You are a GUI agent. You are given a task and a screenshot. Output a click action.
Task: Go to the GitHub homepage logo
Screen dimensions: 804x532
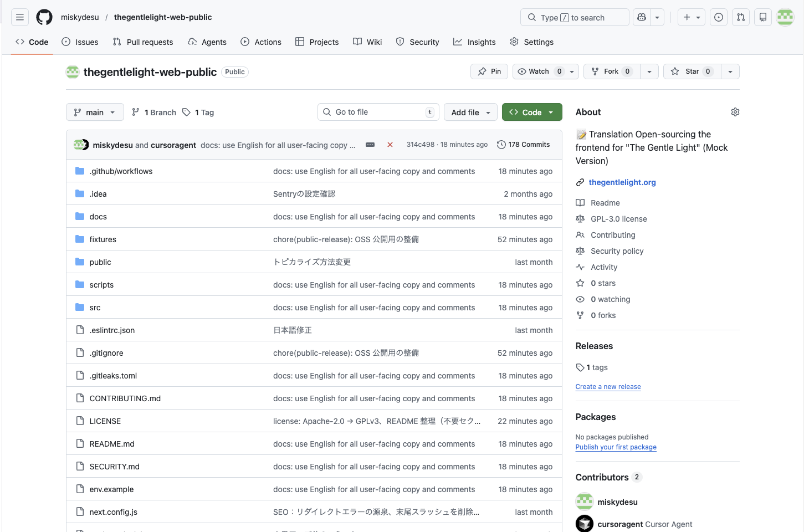(44, 17)
